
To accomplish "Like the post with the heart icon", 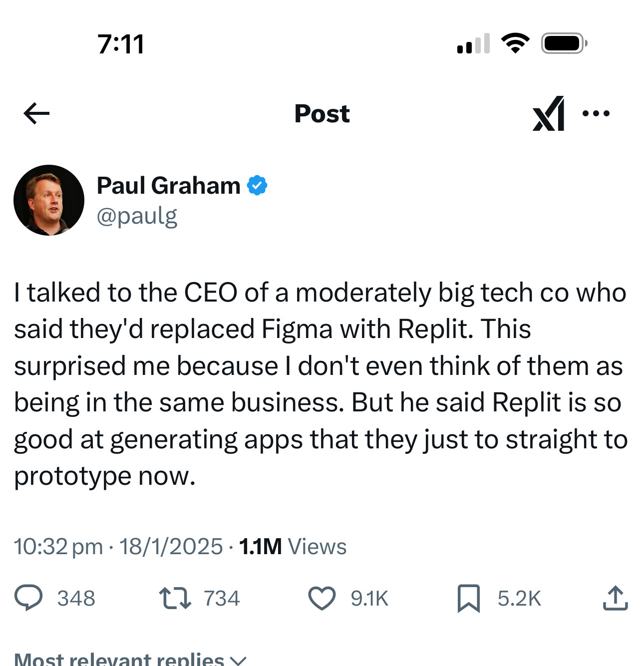I will (x=322, y=598).
